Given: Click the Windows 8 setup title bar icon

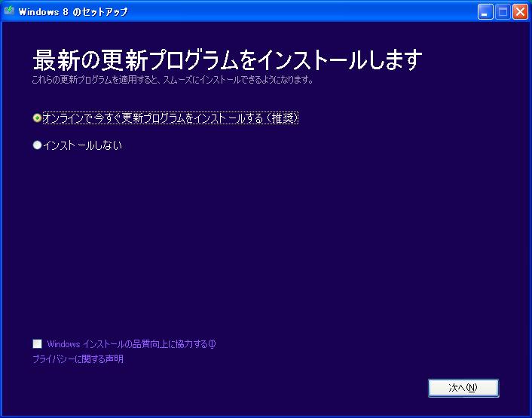Looking at the screenshot, I should pos(9,11).
